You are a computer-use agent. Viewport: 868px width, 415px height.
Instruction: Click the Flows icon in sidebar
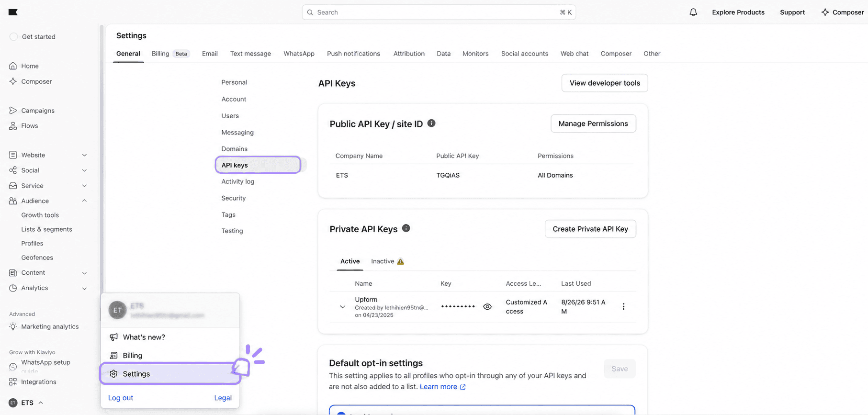point(13,126)
